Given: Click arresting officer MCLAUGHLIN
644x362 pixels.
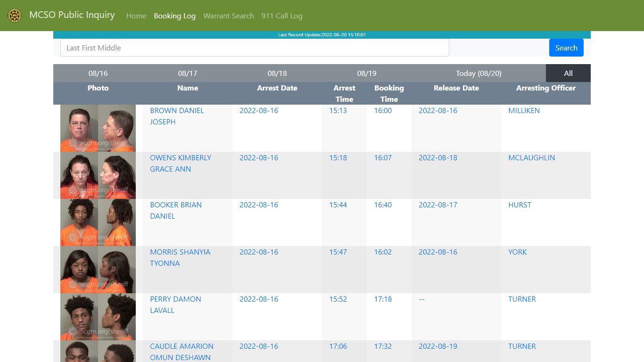Looking at the screenshot, I should 531,157.
